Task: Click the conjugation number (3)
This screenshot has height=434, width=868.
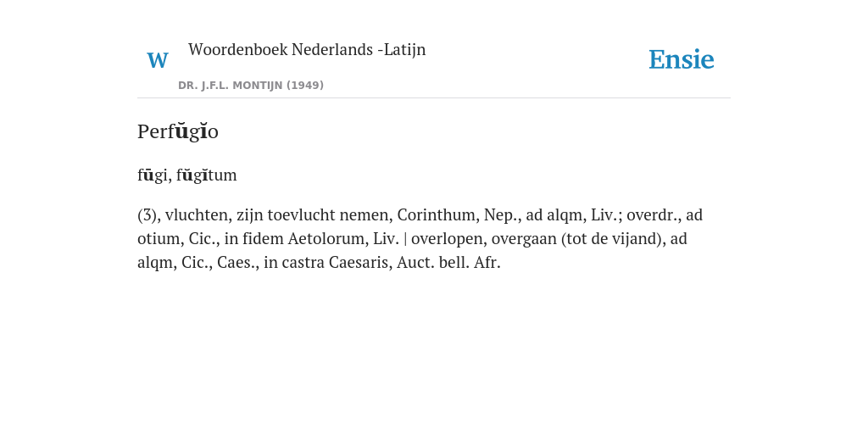Action: pos(147,214)
